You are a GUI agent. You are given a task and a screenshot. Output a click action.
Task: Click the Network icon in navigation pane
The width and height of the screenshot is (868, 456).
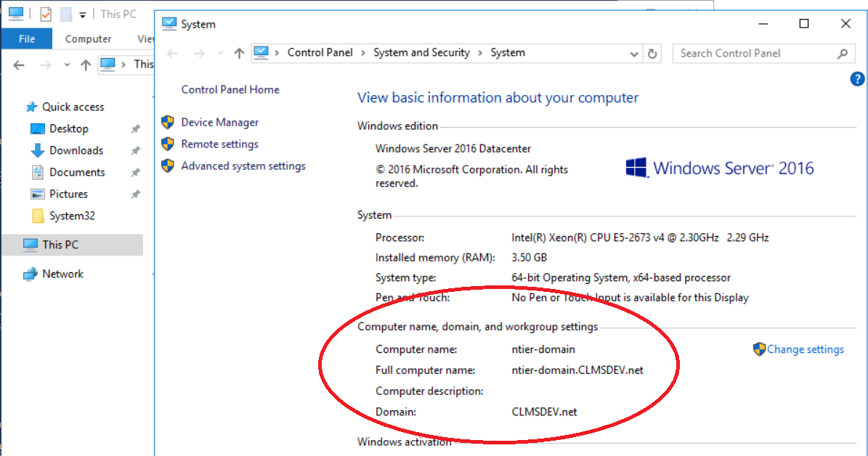coord(30,274)
